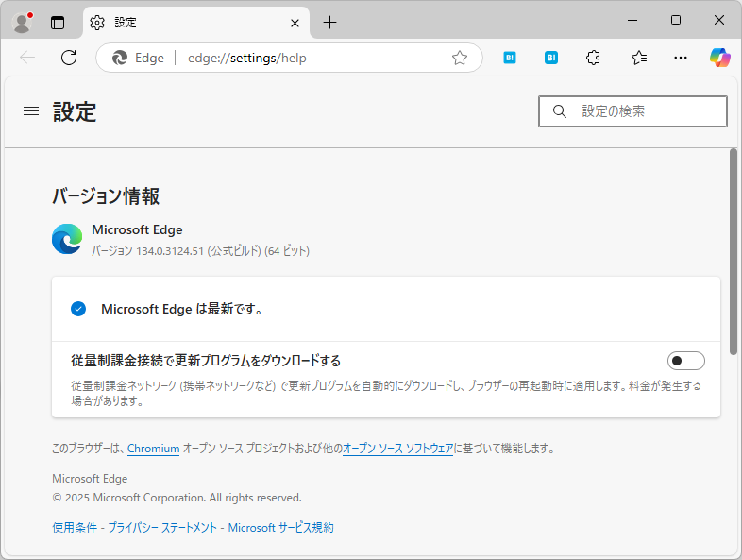Screen dimensions: 742x560
Task: Click the 設定の検索 search field
Action: [x=632, y=111]
